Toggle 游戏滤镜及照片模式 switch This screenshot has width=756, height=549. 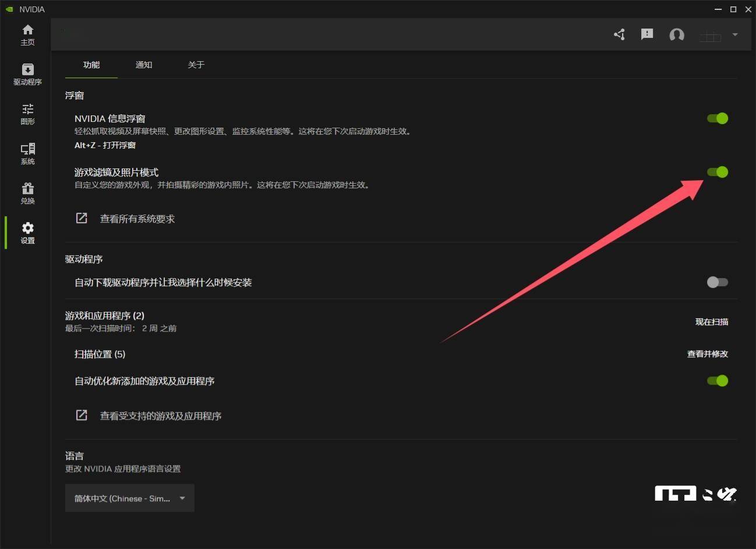coord(718,172)
